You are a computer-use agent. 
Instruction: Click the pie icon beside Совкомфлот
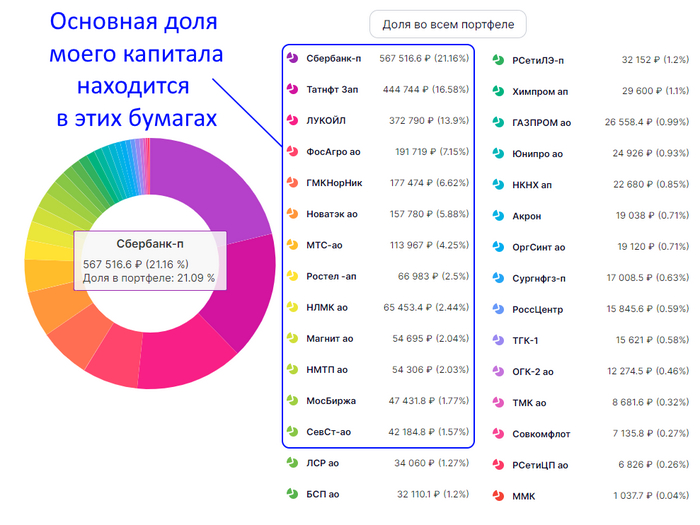(498, 433)
